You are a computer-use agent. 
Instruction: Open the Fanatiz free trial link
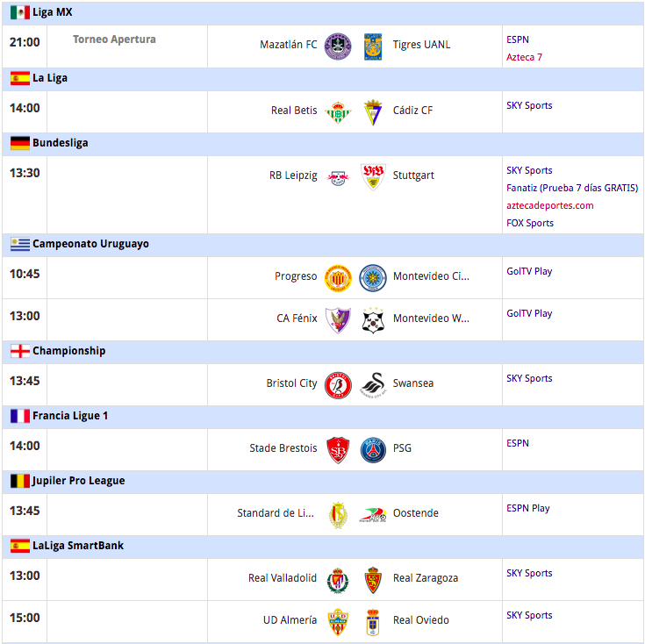571,188
